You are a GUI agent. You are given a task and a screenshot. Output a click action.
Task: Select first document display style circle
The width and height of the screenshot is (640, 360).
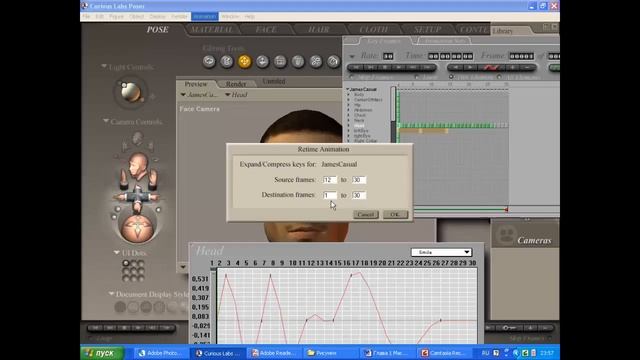[120, 307]
